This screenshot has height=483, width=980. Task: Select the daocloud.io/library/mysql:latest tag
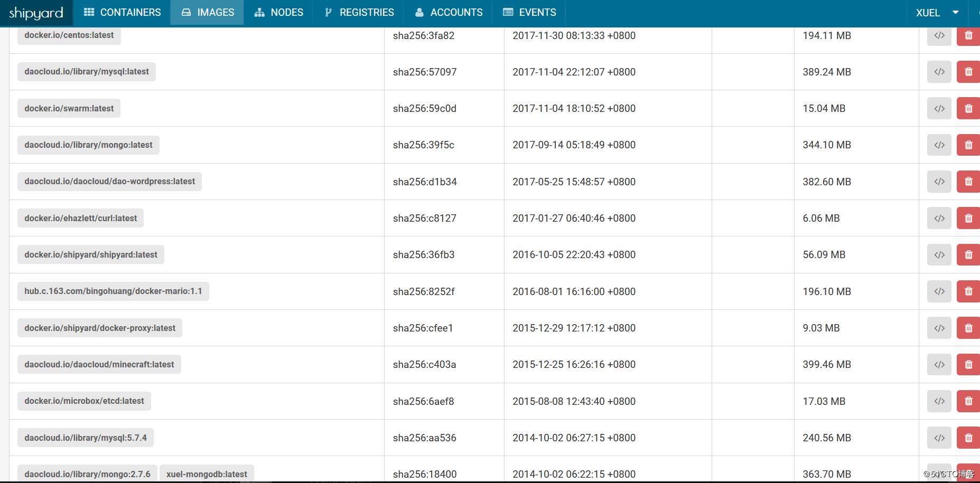[87, 72]
